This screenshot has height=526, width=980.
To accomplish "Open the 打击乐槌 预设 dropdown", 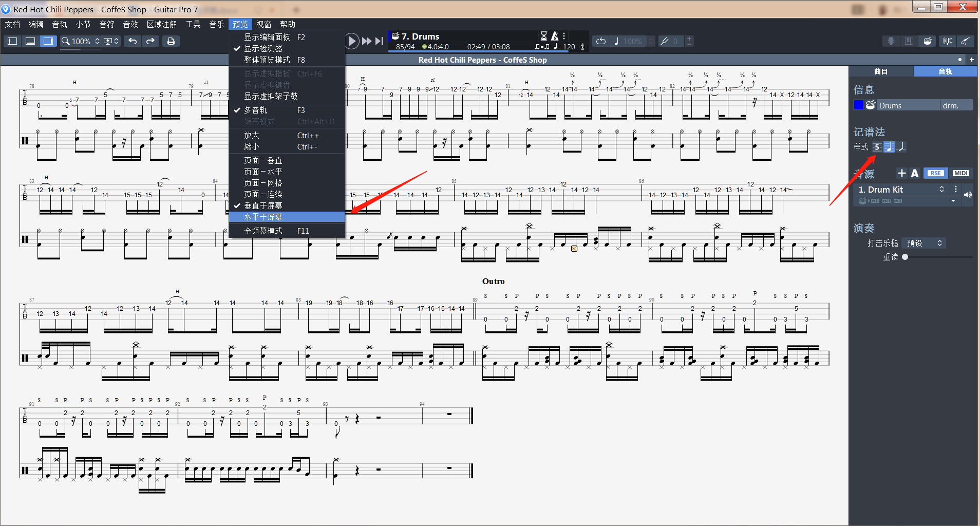I will point(924,243).
